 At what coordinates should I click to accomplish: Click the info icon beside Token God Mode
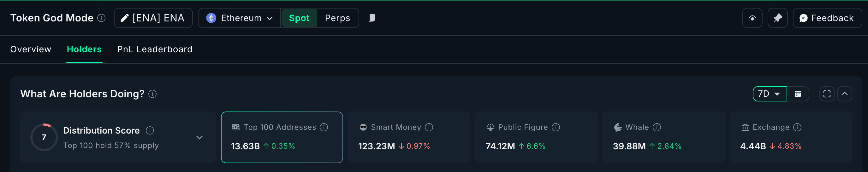pos(101,18)
